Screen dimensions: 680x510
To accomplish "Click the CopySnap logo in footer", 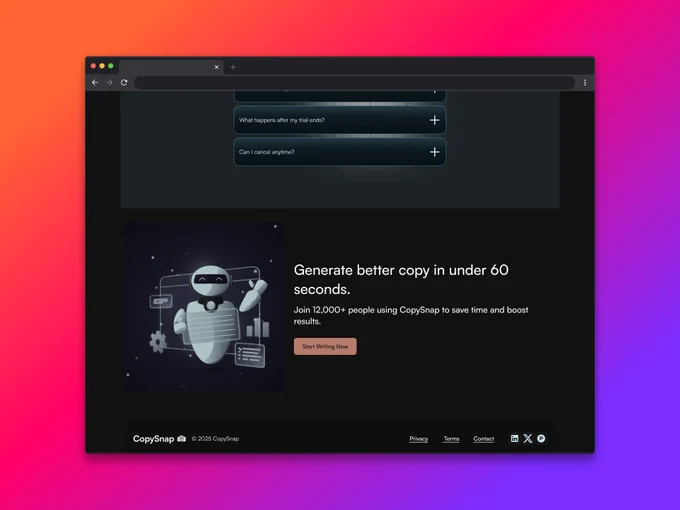I will (159, 439).
